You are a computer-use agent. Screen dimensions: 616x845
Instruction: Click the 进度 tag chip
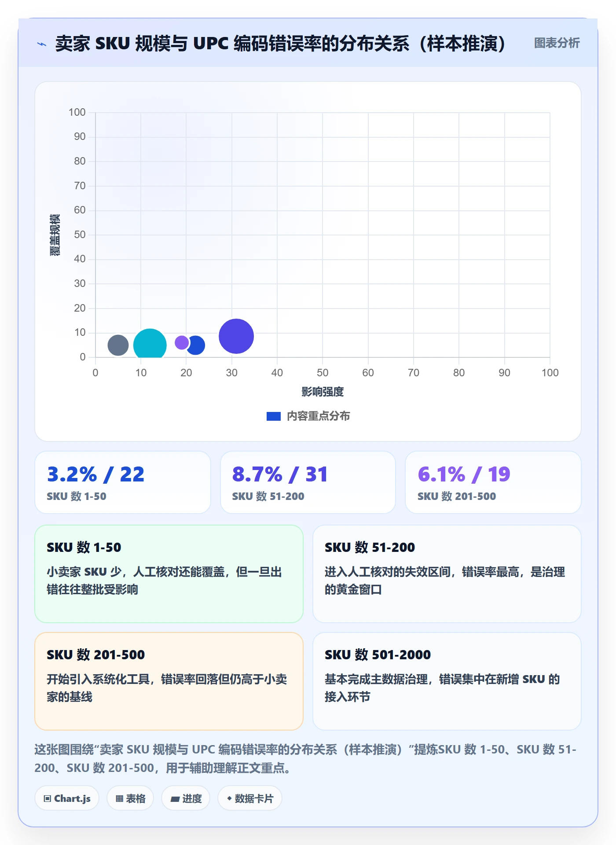coord(186,798)
